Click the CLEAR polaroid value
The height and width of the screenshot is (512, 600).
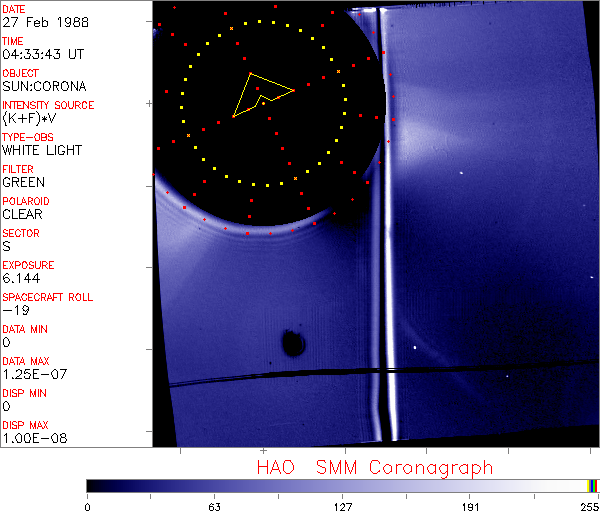22,215
